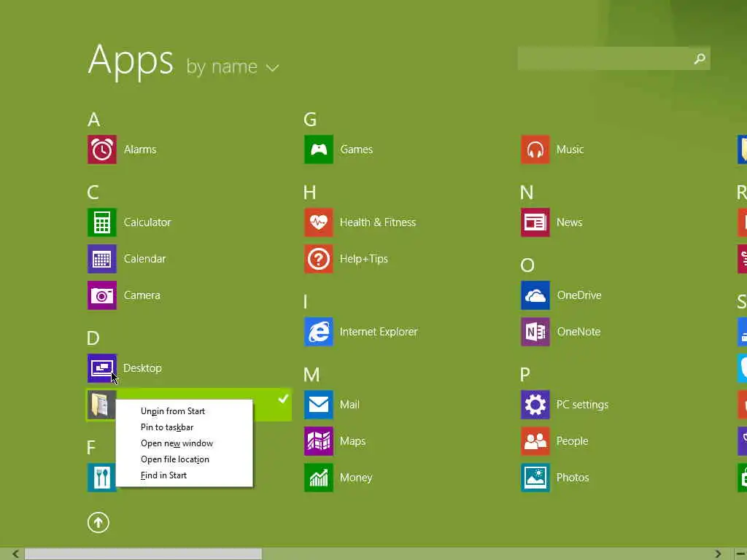Screen dimensions: 747x560
Task: Click the 'Internet Explorer' label text
Action: click(379, 332)
